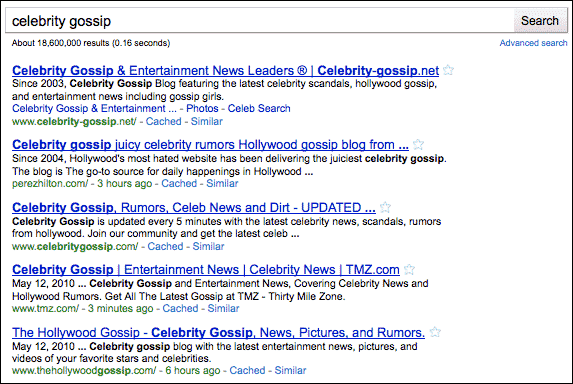Click the '3 hours ago' timestamp
The height and width of the screenshot is (384, 573).
124,183
